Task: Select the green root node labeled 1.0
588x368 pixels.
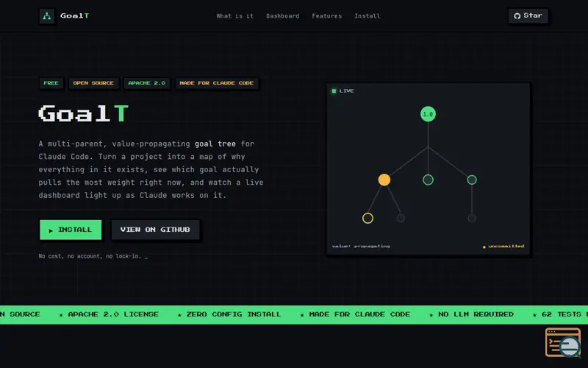Action: point(428,114)
